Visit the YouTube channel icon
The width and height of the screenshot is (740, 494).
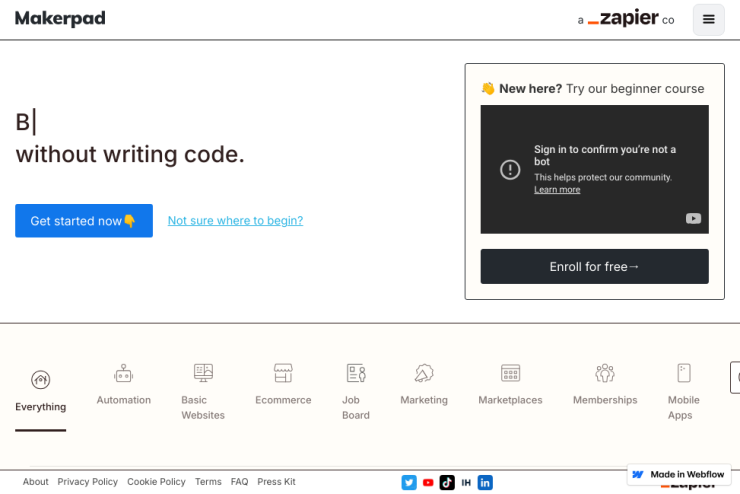428,482
